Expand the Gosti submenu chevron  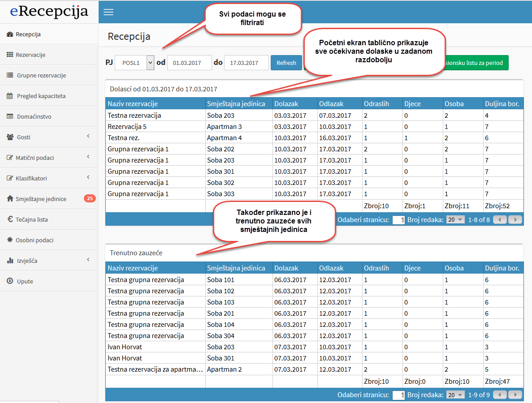[88, 136]
